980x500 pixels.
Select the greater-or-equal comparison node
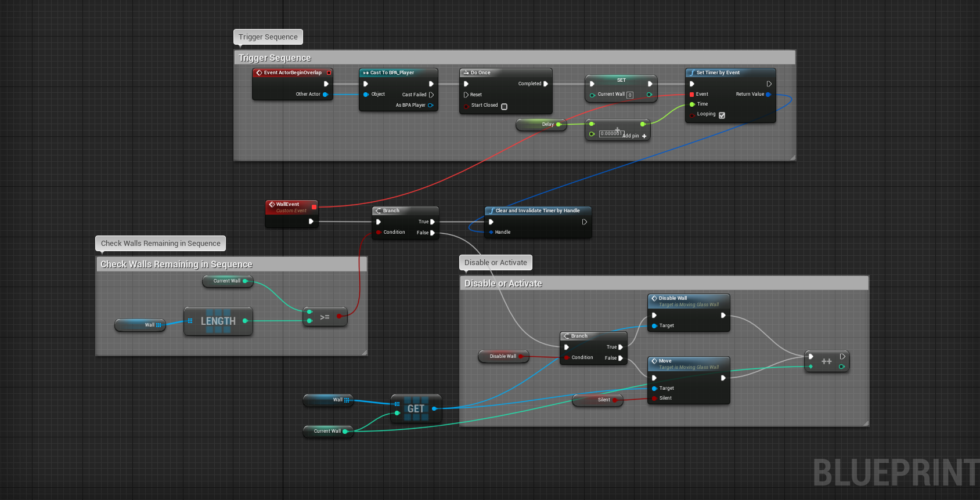[x=325, y=317]
